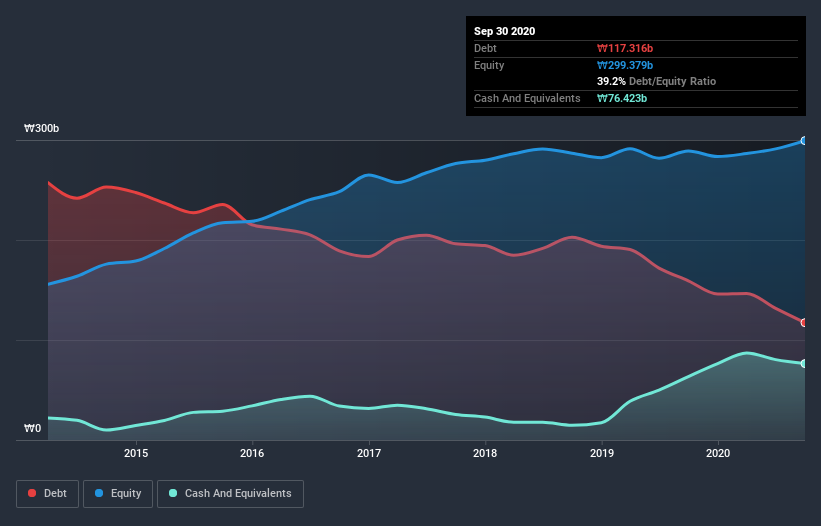The height and width of the screenshot is (526, 821).
Task: Click tooltip Cash And Equivalents row label
Action: [x=527, y=98]
